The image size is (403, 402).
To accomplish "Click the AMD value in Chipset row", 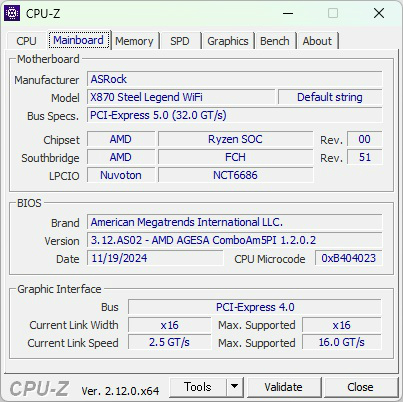I will [121, 139].
